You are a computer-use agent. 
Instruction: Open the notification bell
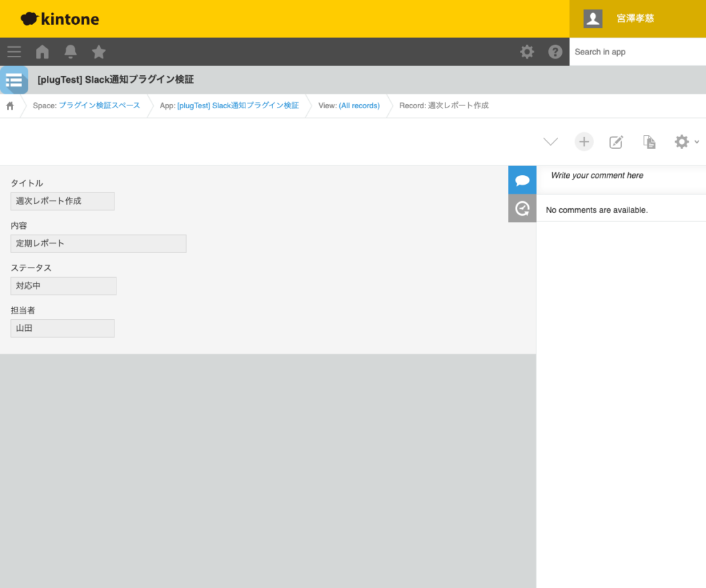[70, 52]
